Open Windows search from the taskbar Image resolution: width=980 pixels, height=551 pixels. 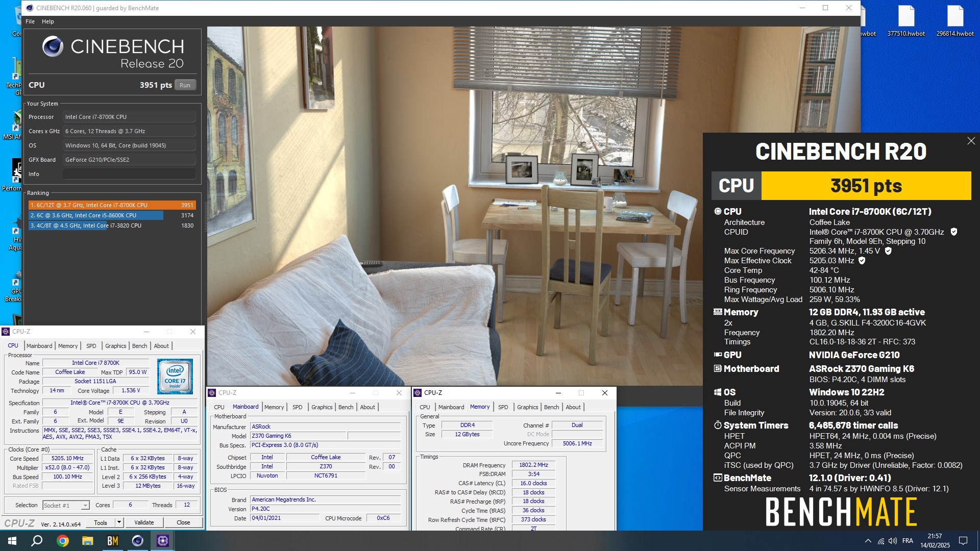click(x=37, y=541)
